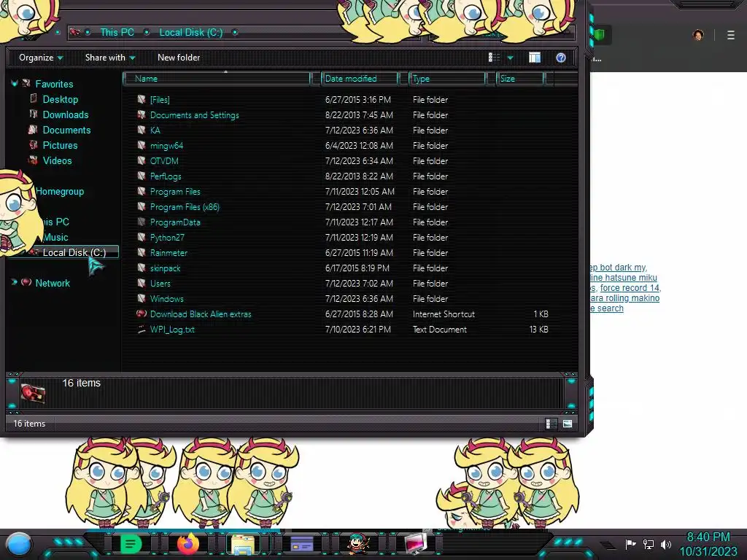The width and height of the screenshot is (747, 560).
Task: Click the green shield icon in browser
Action: point(600,35)
